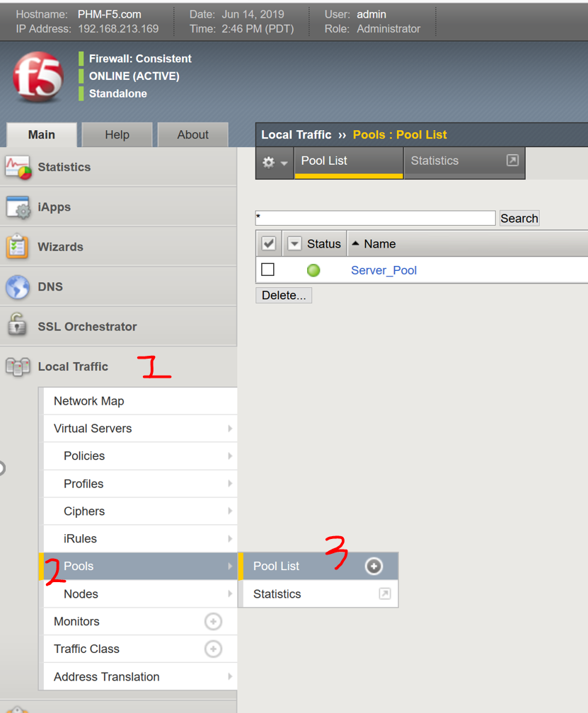Image resolution: width=588 pixels, height=713 pixels.
Task: Click the plus icon beside Monitors
Action: pos(213,622)
